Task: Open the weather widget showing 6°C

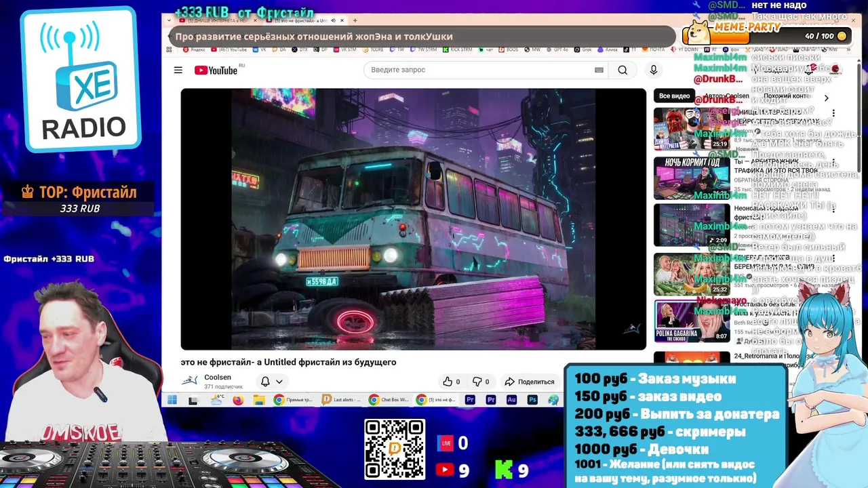Action: click(217, 400)
